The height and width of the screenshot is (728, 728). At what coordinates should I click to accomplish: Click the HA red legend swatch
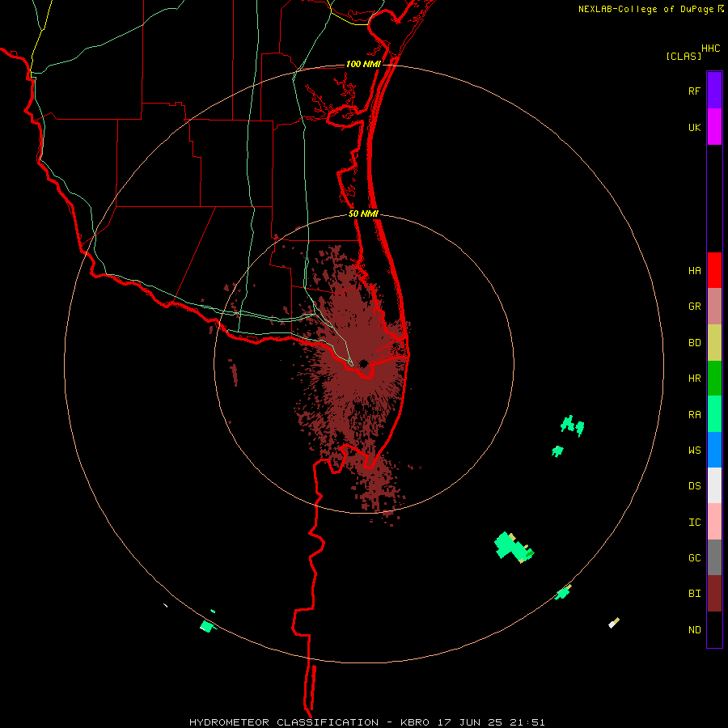pyautogui.click(x=714, y=270)
